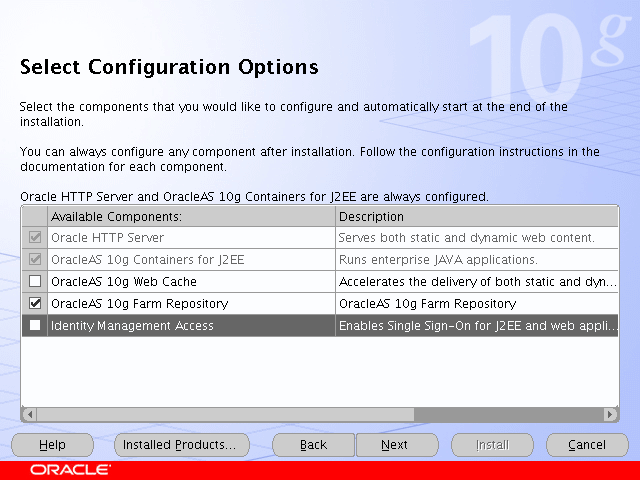
Task: Click 'Accelerates the delivery' description cell
Action: tap(477, 282)
